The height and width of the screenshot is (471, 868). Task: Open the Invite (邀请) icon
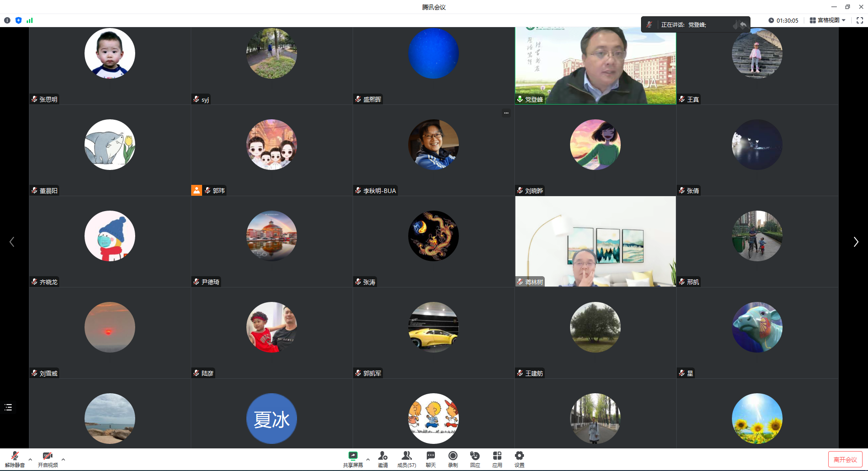pyautogui.click(x=383, y=459)
